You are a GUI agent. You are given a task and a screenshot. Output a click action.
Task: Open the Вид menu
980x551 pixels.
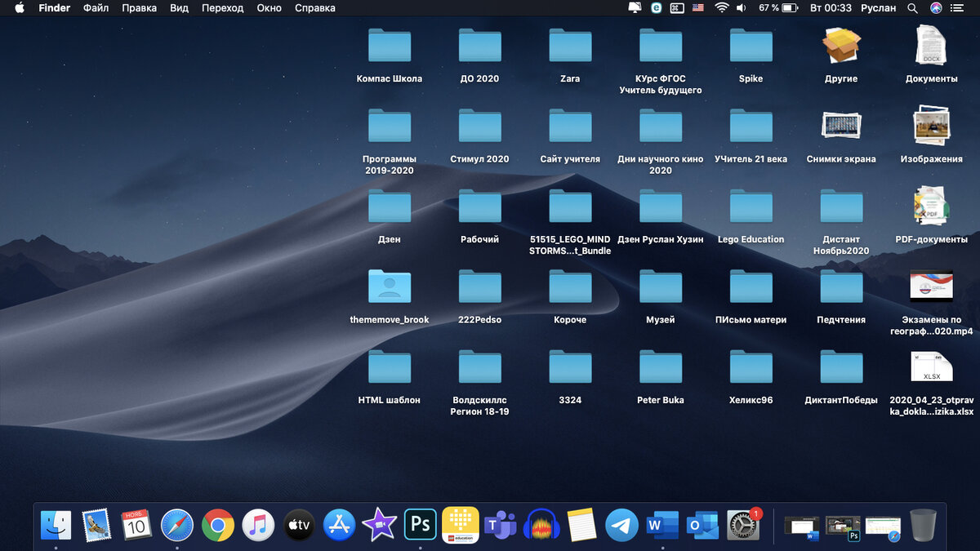179,8
